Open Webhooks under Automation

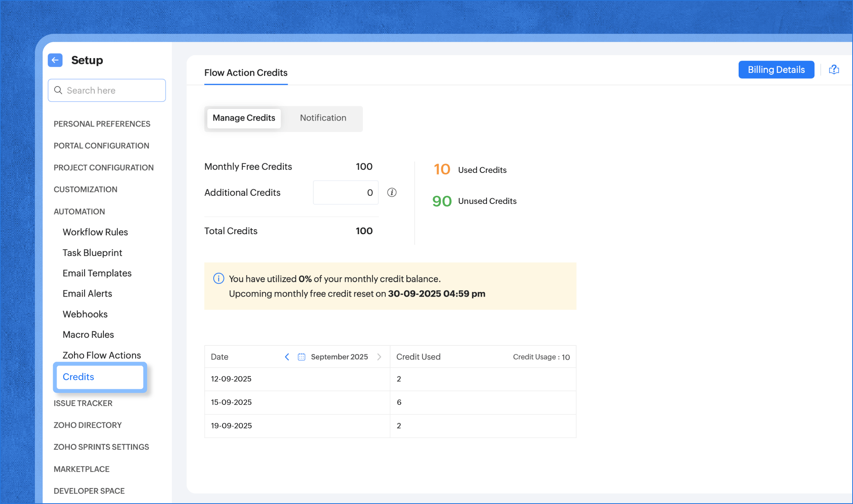(85, 314)
